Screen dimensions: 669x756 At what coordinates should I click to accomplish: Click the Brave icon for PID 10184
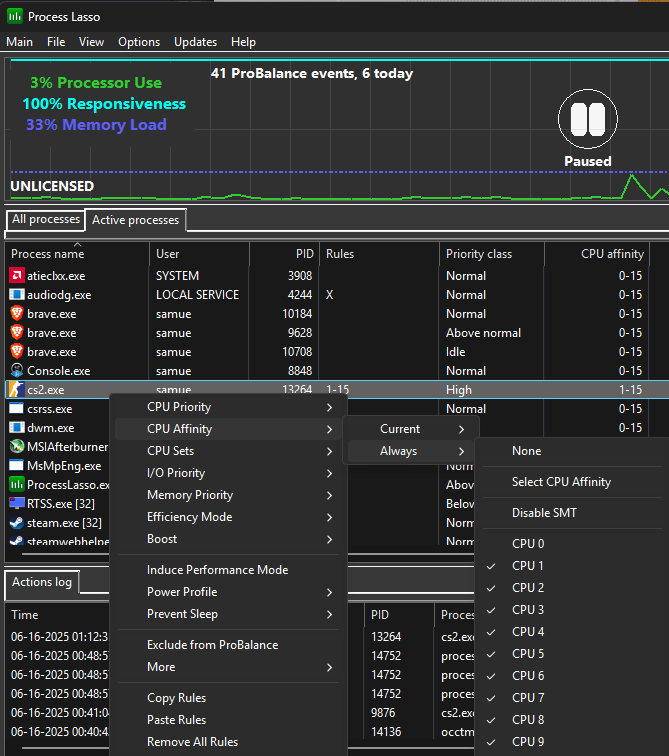coord(16,313)
